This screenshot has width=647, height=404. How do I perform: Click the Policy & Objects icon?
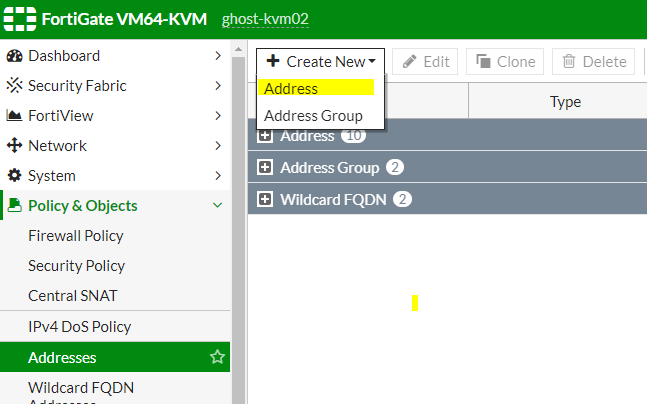pyautogui.click(x=15, y=206)
